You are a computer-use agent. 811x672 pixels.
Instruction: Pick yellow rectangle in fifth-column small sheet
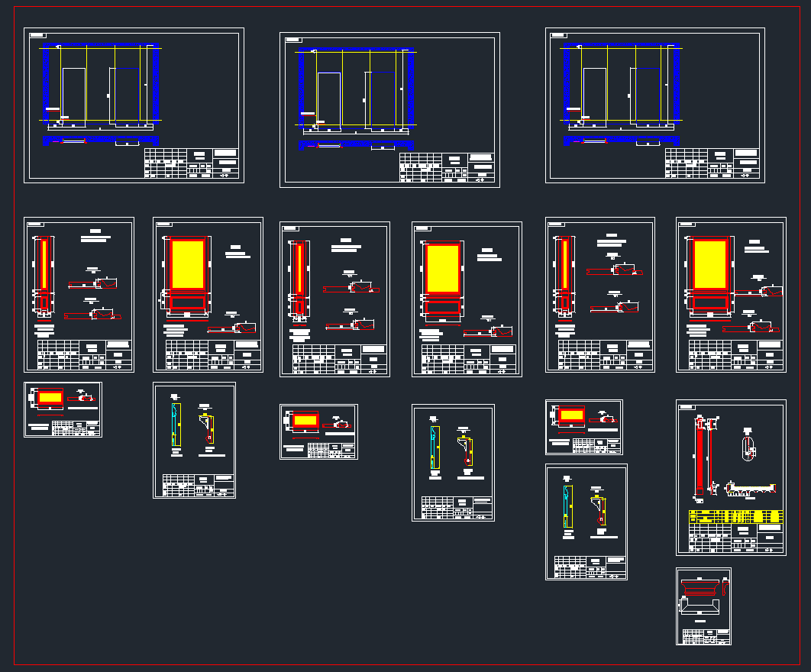click(571, 416)
